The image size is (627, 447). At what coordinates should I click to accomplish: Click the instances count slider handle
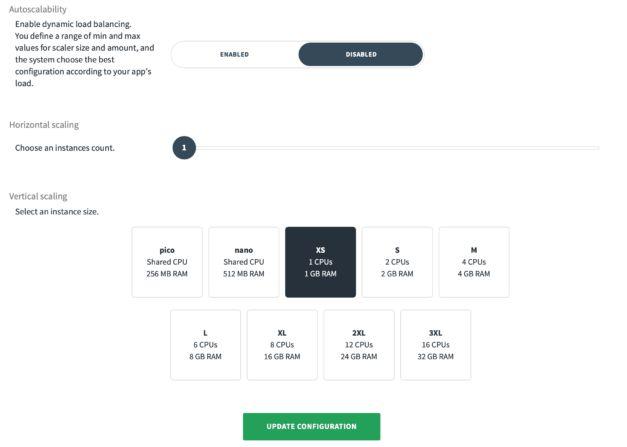click(x=184, y=148)
